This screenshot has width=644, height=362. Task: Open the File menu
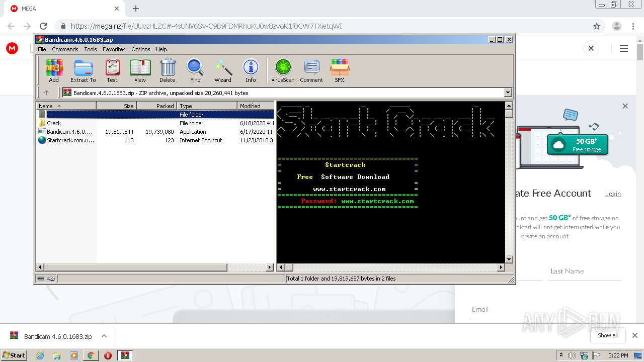coord(42,49)
